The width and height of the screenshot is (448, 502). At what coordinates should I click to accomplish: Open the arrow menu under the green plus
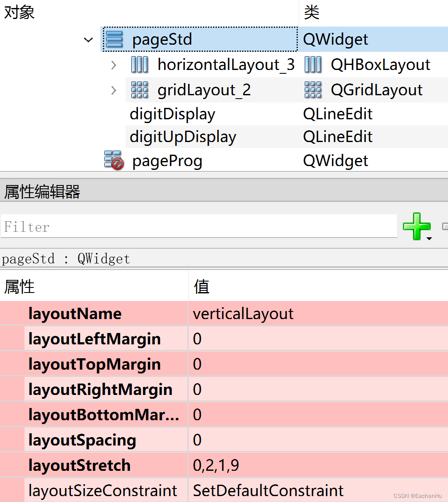click(429, 239)
